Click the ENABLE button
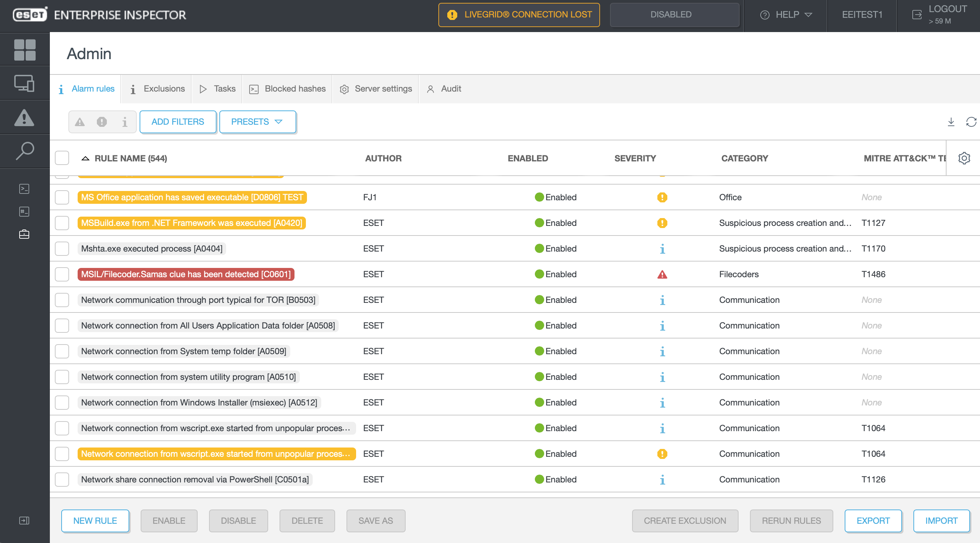This screenshot has height=543, width=980. pyautogui.click(x=169, y=521)
